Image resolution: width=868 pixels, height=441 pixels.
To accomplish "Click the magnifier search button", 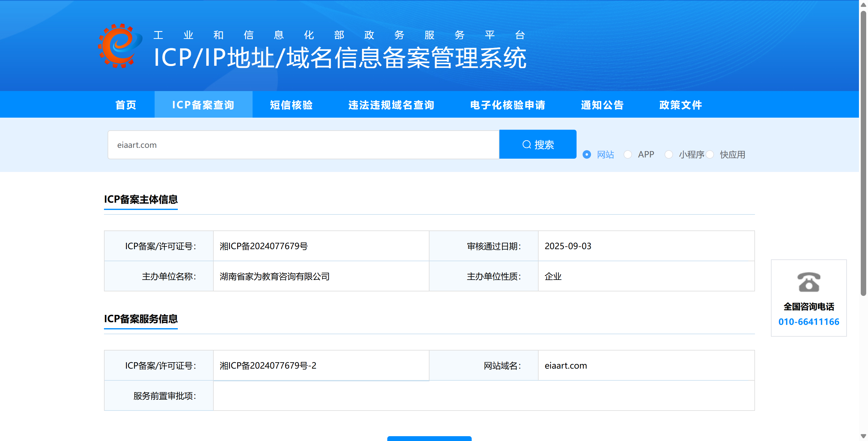I will point(537,144).
